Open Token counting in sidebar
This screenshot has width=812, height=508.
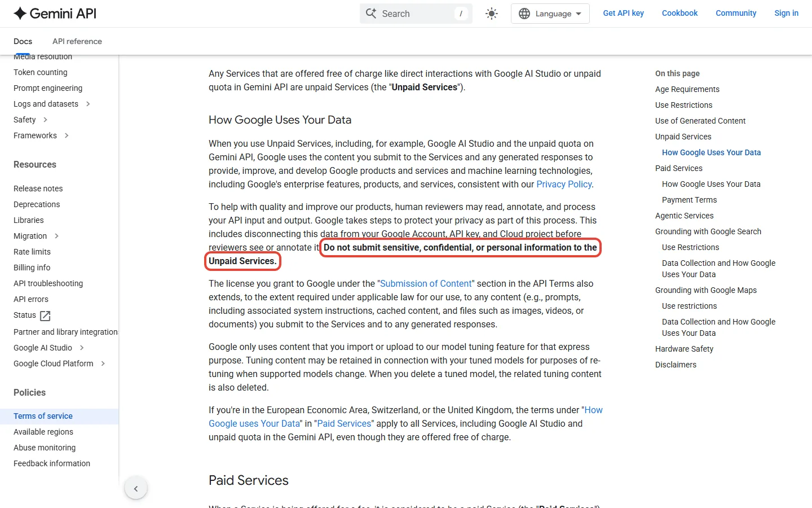[41, 72]
